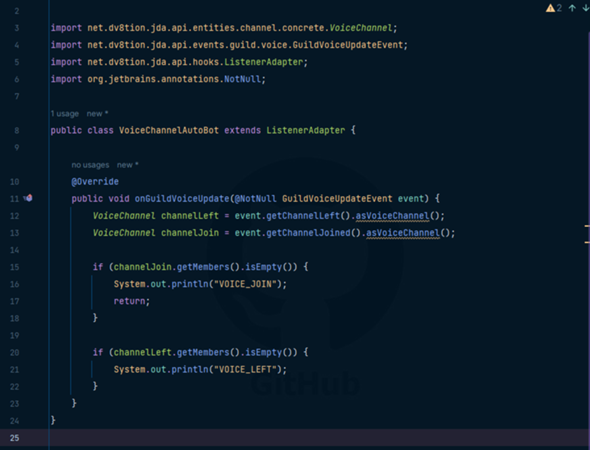The height and width of the screenshot is (450, 590).
Task: Click the '1 usage' hint above class
Action: coord(65,114)
